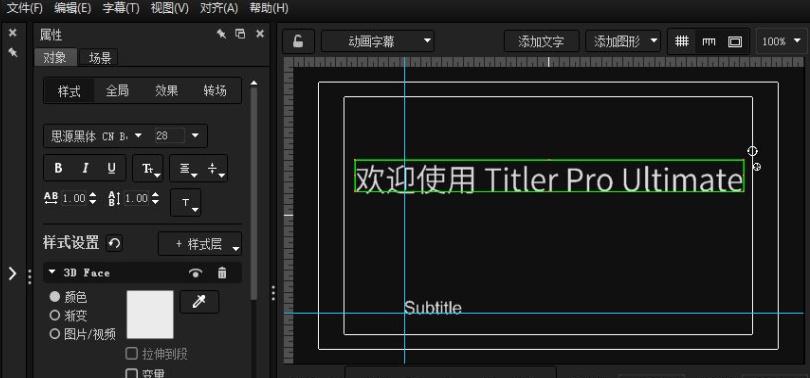Open the T text type dropdown

186,202
